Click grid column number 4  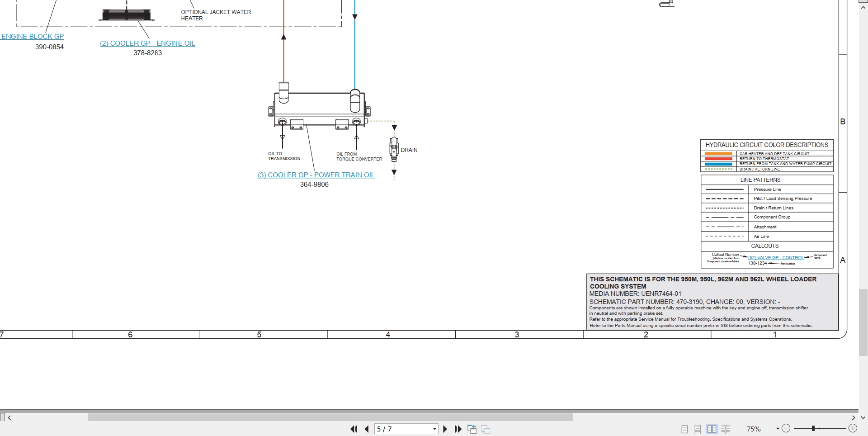[x=388, y=335]
